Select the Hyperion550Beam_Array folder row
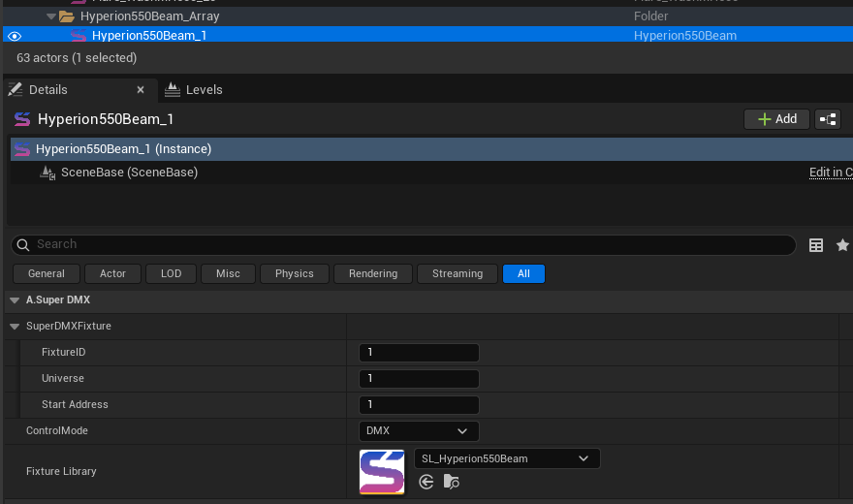 (x=427, y=16)
